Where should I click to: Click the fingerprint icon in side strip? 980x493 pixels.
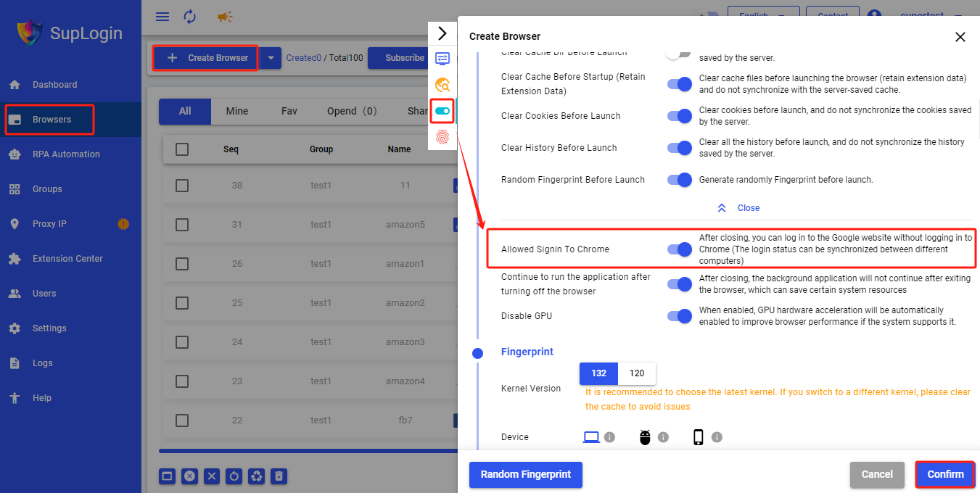(x=442, y=136)
